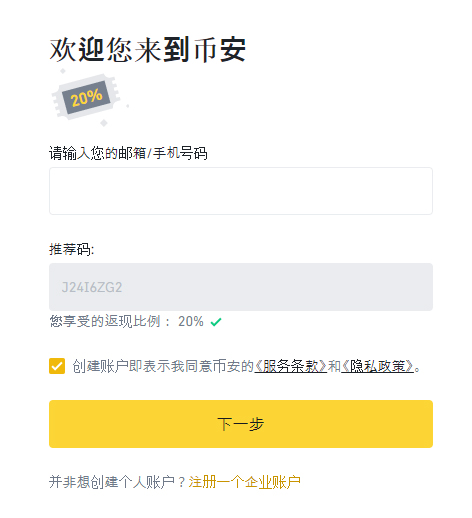Image resolution: width=472 pixels, height=518 pixels.
Task: Click the J24I6ZG2 referral code field
Action: pos(241,287)
